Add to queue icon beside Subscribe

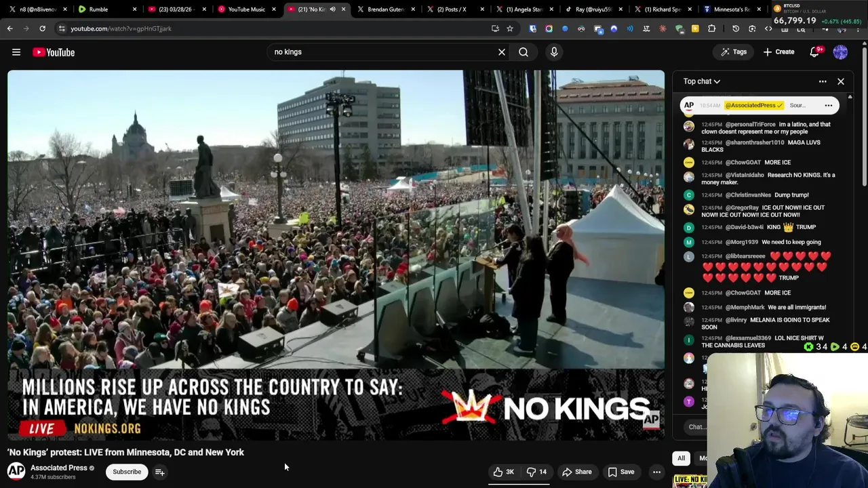(159, 472)
